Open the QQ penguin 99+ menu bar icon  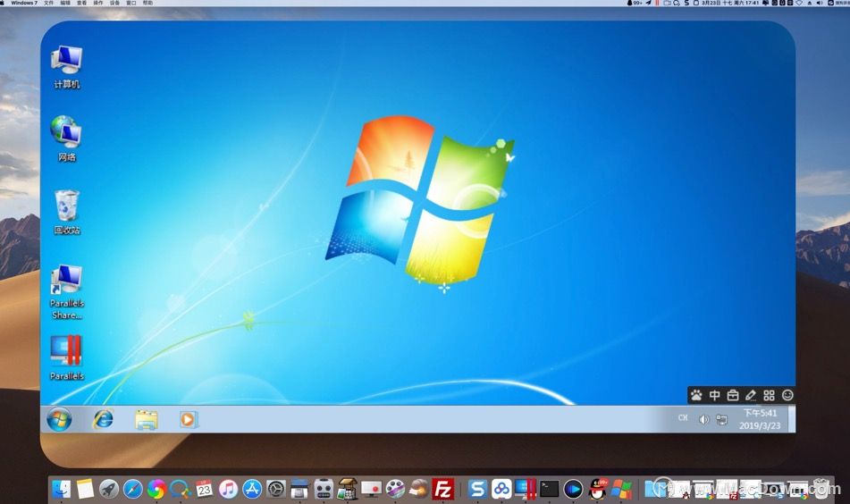pos(635,3)
